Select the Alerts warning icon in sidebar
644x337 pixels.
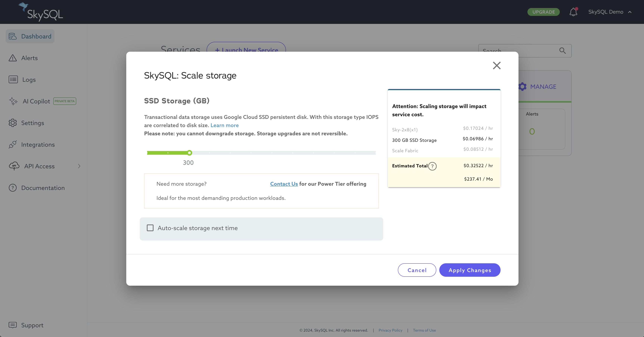pyautogui.click(x=13, y=58)
